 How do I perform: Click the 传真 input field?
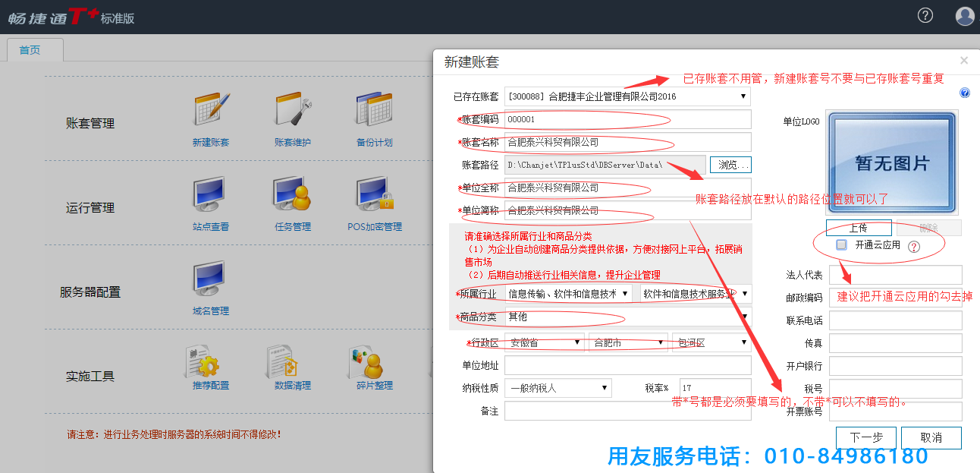(896, 343)
